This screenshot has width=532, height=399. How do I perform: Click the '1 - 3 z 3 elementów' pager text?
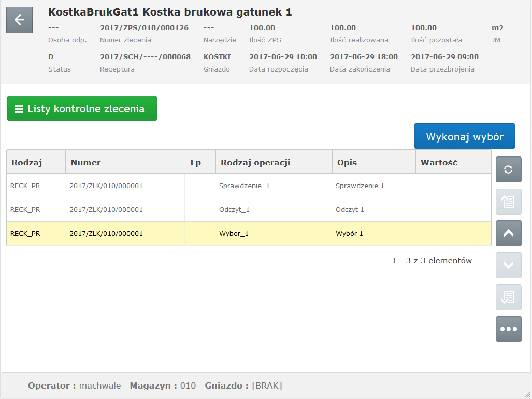coord(432,260)
